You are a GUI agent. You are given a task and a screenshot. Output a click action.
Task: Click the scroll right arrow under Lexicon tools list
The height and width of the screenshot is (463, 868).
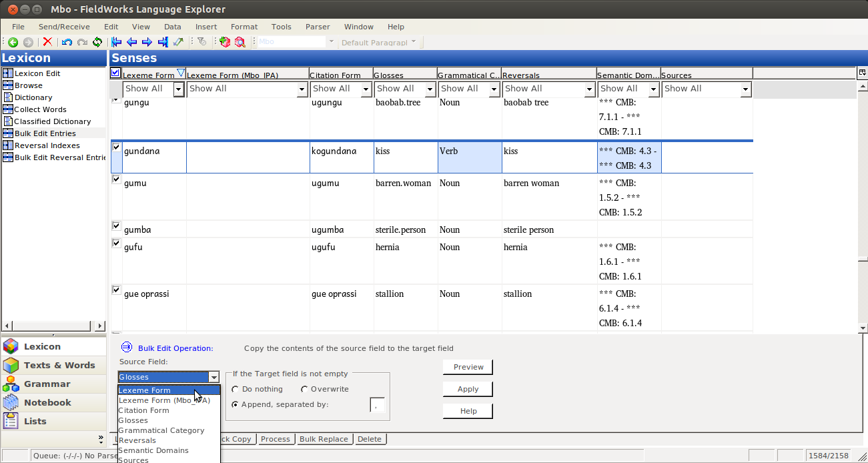coord(101,326)
